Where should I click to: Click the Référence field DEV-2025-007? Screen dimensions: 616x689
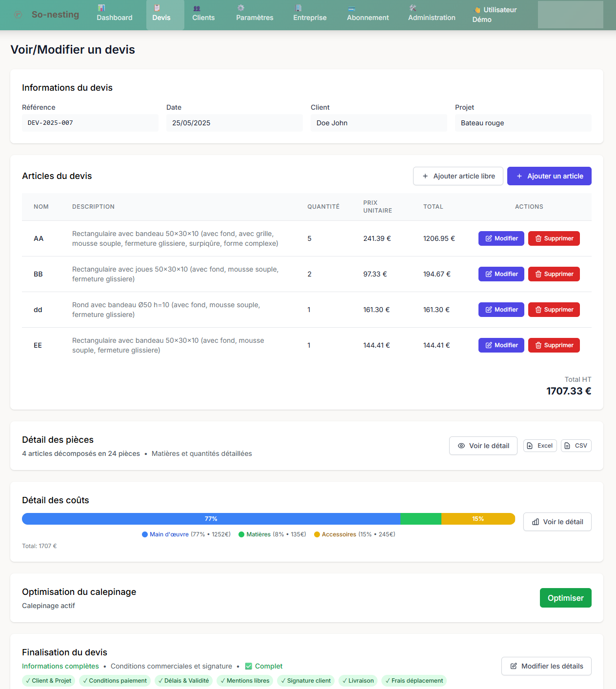tap(90, 123)
